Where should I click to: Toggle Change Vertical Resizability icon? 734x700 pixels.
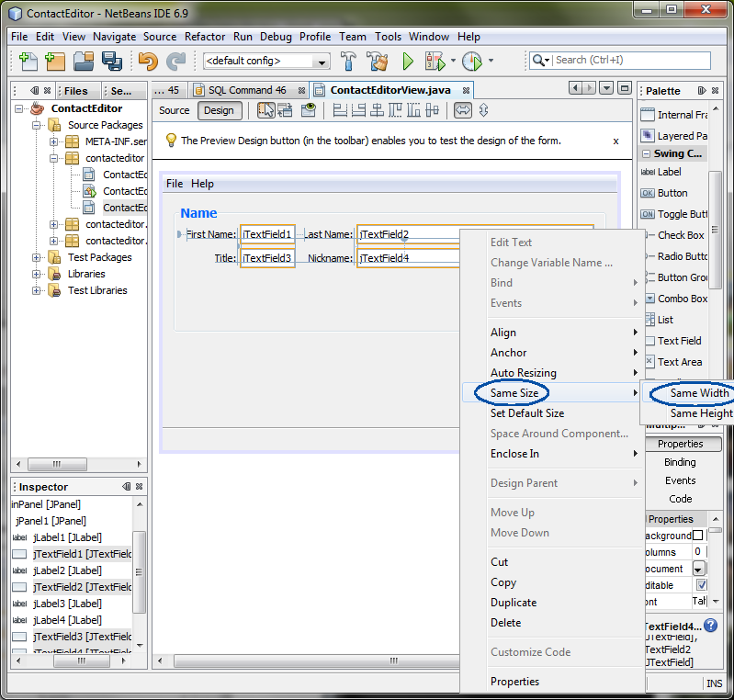[483, 110]
